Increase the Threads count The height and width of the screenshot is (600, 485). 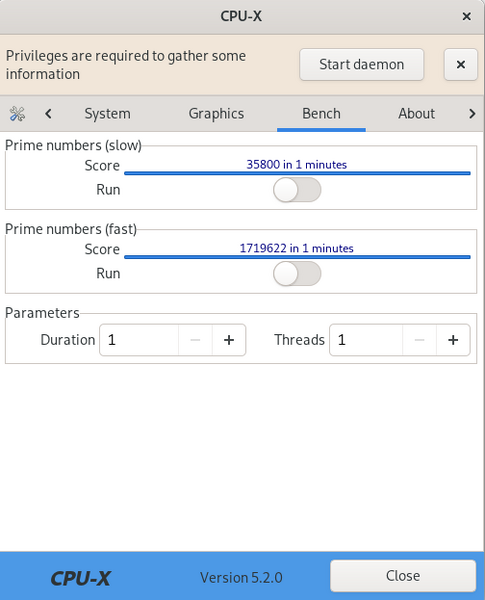coord(453,340)
